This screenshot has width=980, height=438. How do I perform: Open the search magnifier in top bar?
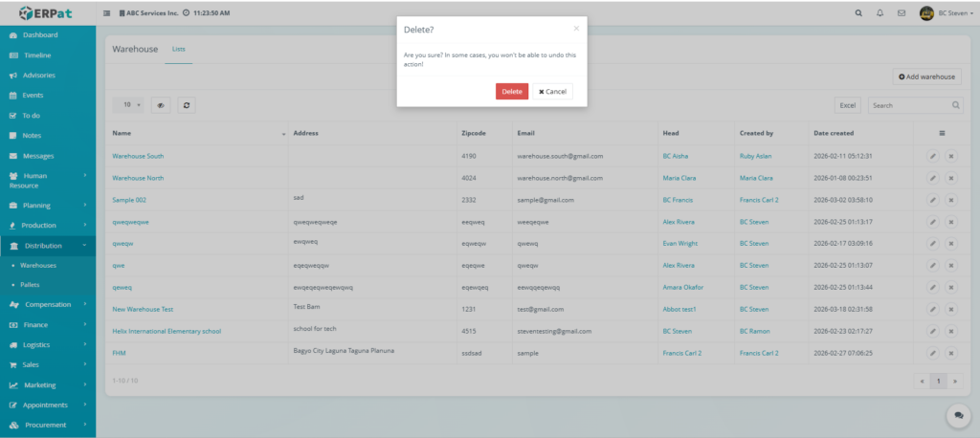pos(858,13)
